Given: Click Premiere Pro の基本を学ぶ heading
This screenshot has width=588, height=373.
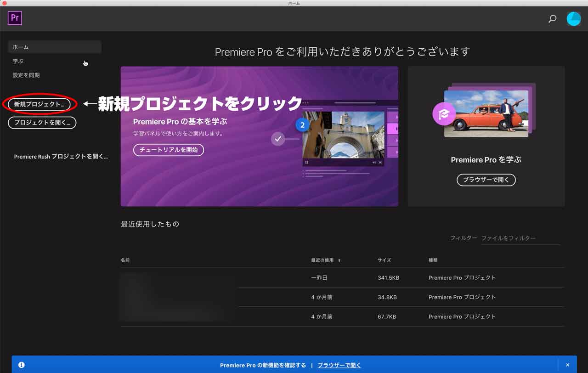Looking at the screenshot, I should point(180,122).
